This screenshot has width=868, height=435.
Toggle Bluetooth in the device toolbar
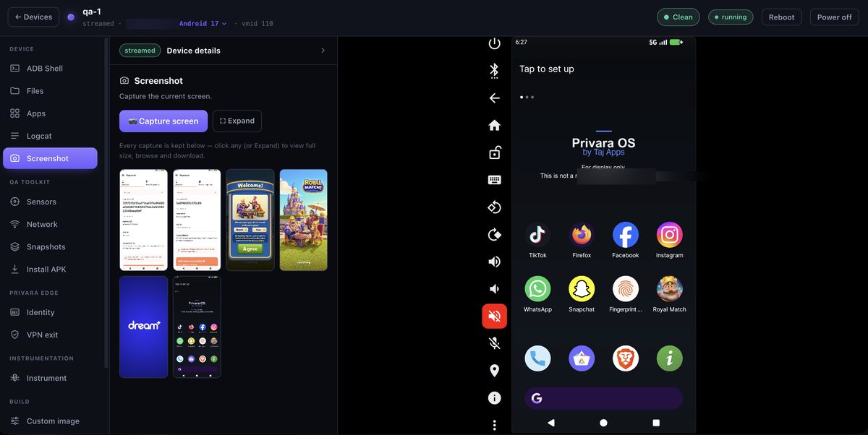coord(495,70)
